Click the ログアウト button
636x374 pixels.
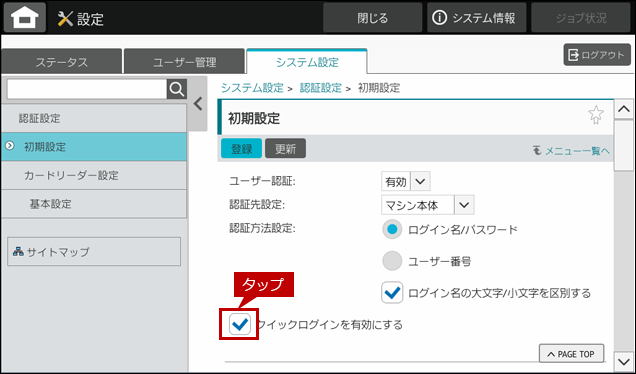(597, 55)
